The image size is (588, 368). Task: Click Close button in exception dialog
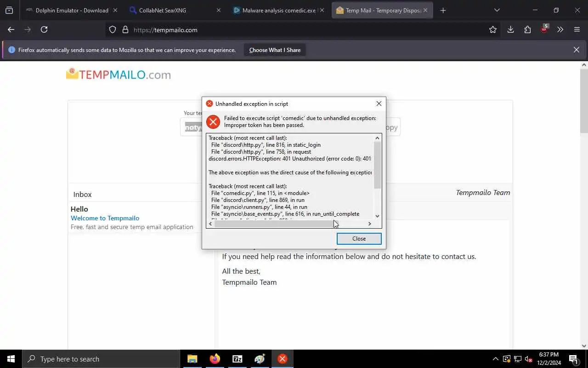pos(359,238)
